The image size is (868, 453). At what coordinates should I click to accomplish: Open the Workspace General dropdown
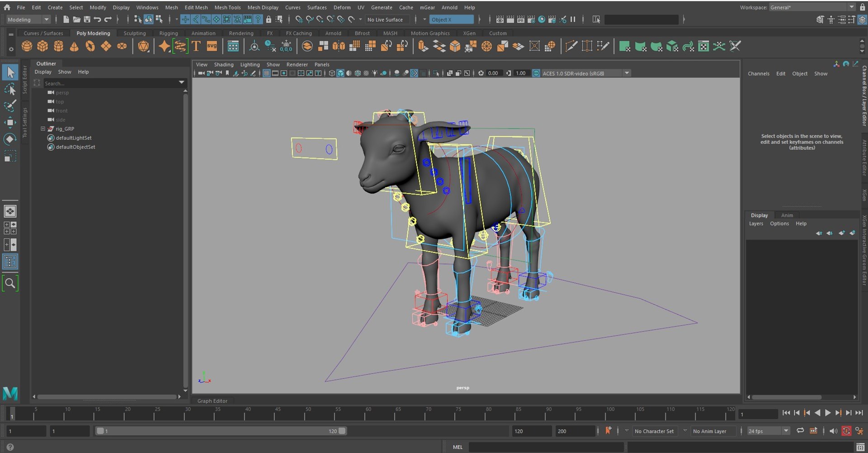pos(812,7)
